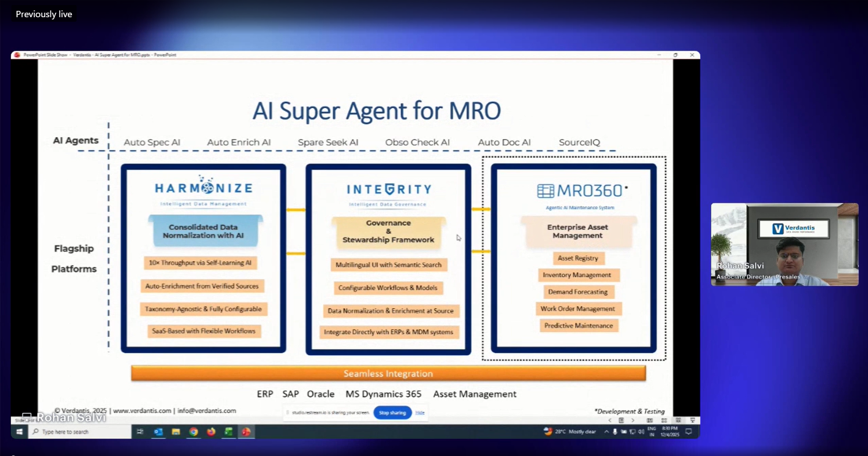Open File Explorer from the taskbar
Image resolution: width=868 pixels, height=456 pixels.
[x=176, y=432]
